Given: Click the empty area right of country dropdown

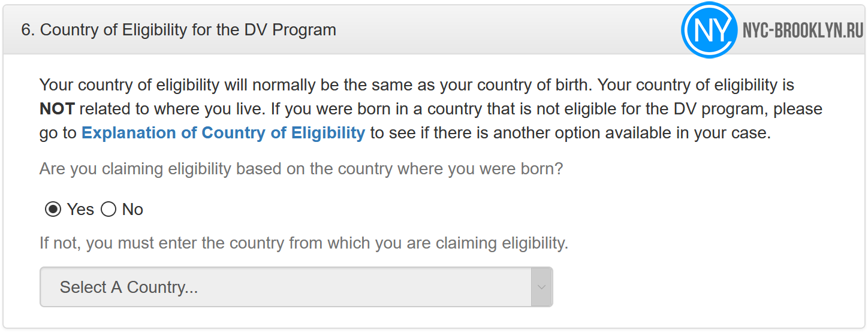Looking at the screenshot, I should pyautogui.click(x=707, y=287).
